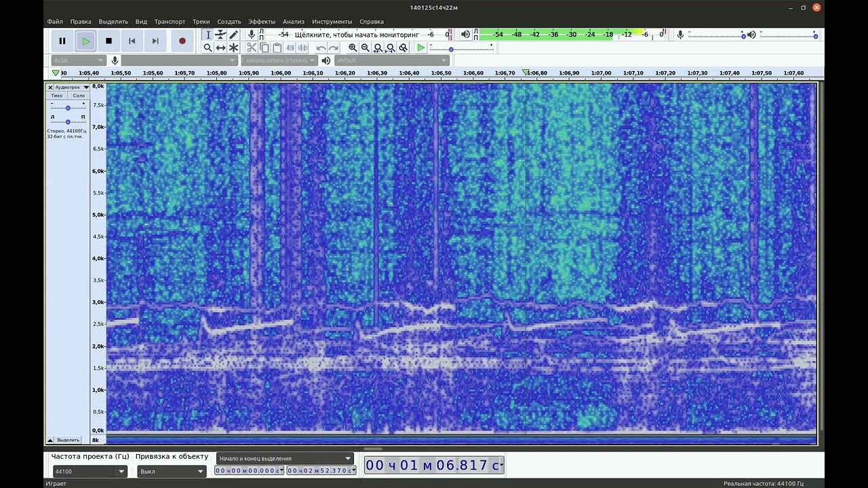
Task: Click the Silence audio icon
Action: [x=303, y=47]
